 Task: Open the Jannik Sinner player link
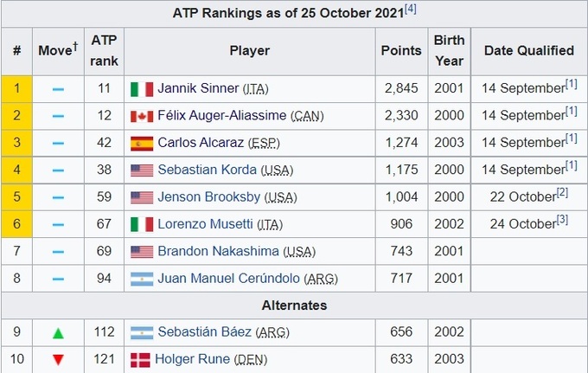(x=197, y=88)
